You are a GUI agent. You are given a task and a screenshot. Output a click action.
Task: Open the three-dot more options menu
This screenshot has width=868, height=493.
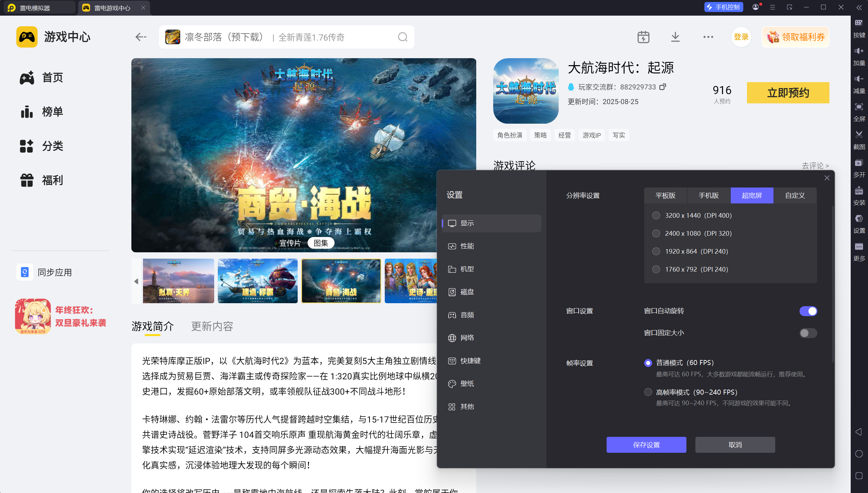pyautogui.click(x=708, y=37)
